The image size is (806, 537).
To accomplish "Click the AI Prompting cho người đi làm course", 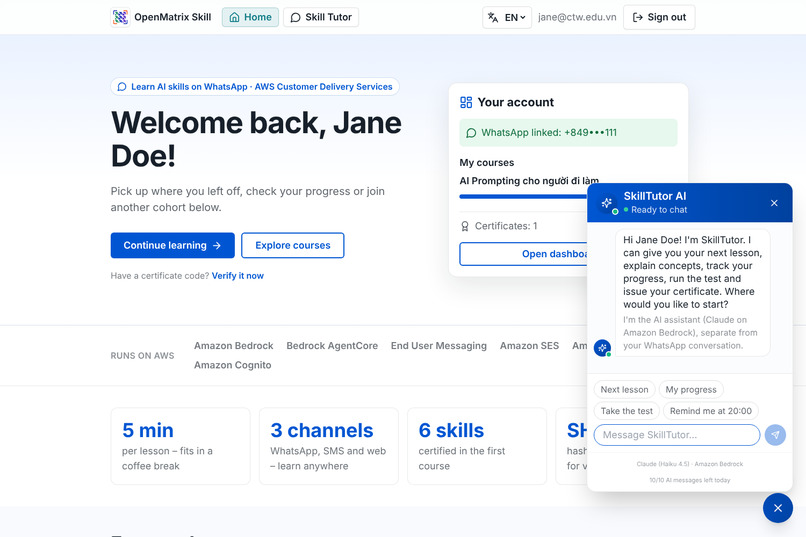I will click(x=529, y=181).
